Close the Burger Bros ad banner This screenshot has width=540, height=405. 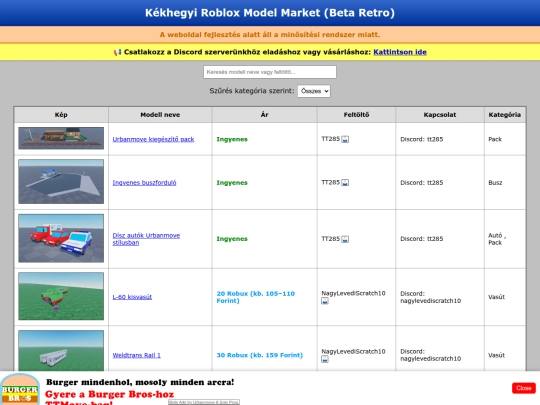(x=523, y=388)
